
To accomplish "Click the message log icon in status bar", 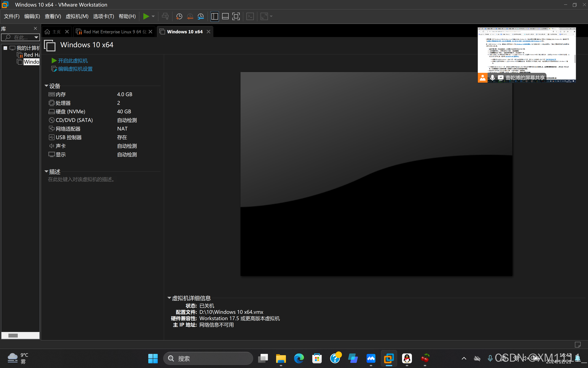I will [x=578, y=345].
